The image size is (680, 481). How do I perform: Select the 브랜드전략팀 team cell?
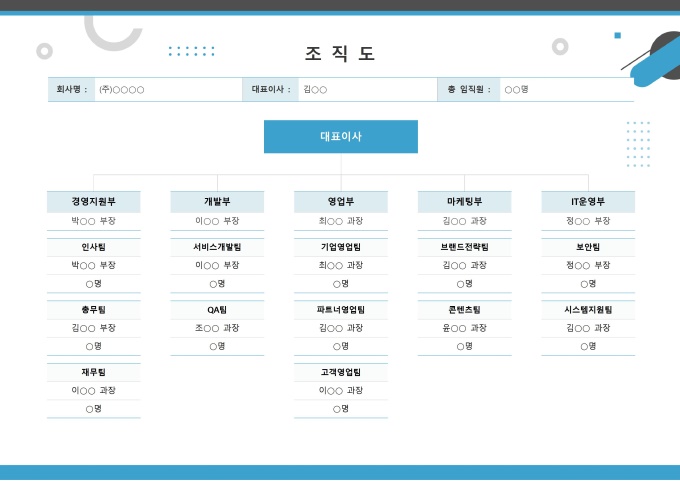(464, 247)
